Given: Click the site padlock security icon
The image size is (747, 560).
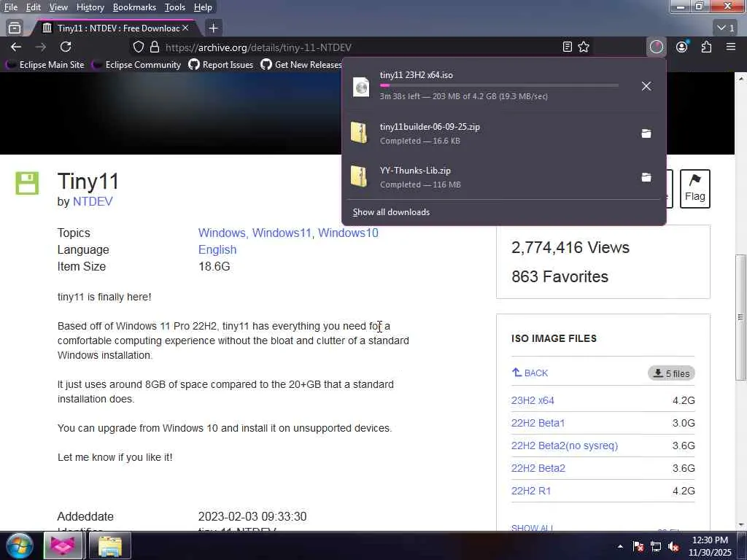Looking at the screenshot, I should (155, 47).
